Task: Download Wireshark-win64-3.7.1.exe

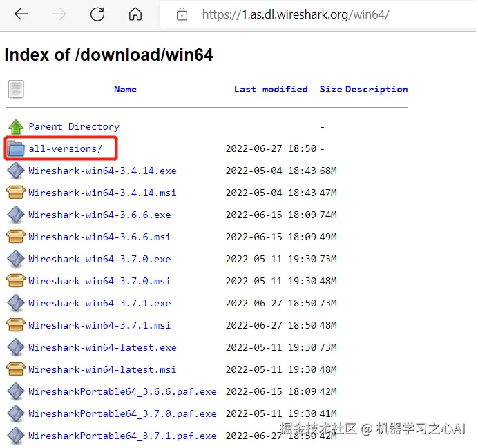Action: (x=99, y=303)
